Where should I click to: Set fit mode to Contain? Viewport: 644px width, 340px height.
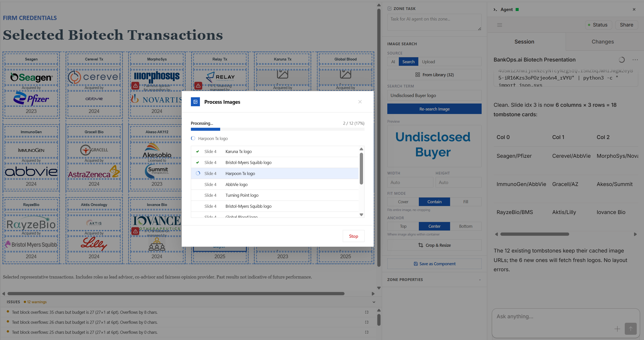pos(434,202)
